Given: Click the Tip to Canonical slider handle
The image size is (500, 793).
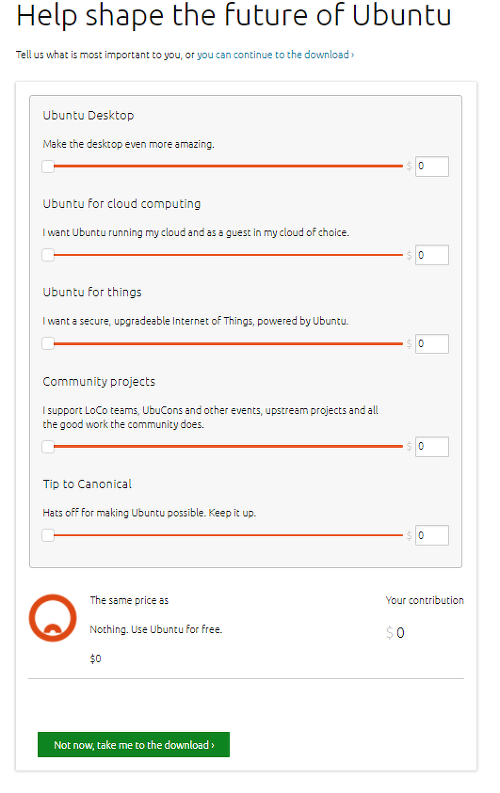Looking at the screenshot, I should tap(48, 536).
